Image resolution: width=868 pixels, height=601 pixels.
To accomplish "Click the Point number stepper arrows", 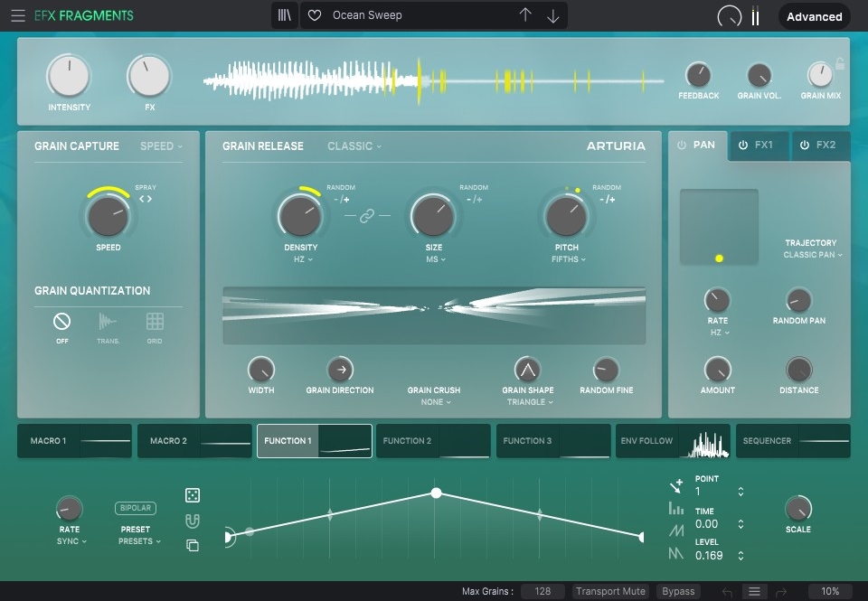I will (x=741, y=492).
